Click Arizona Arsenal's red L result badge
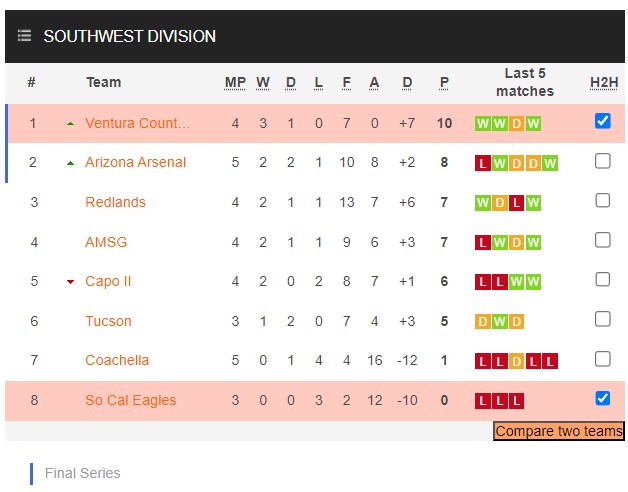This screenshot has width=628, height=492. tap(483, 163)
